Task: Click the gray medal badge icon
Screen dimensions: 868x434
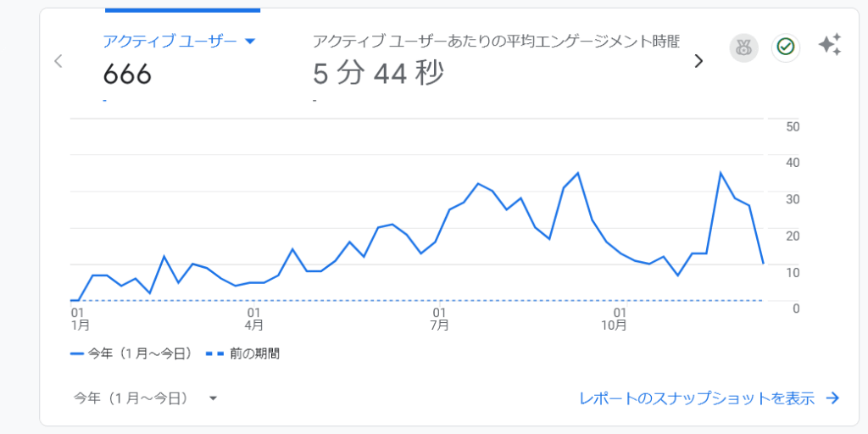Action: coord(743,48)
